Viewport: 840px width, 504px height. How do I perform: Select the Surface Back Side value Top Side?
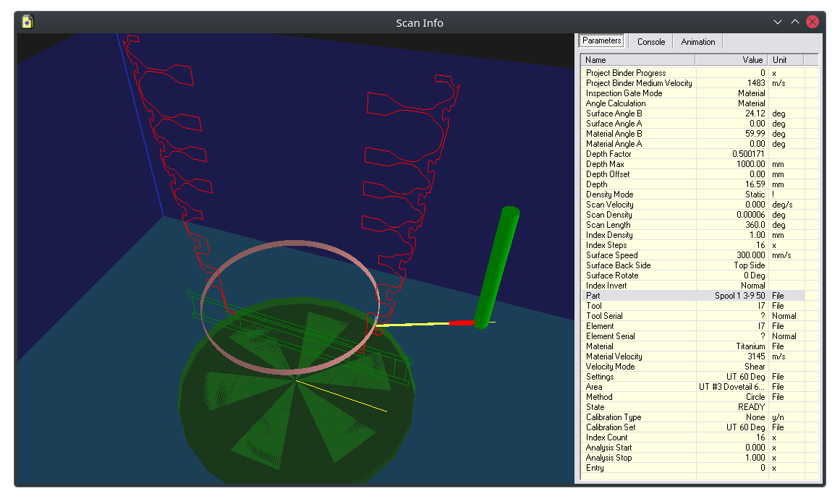pyautogui.click(x=750, y=265)
